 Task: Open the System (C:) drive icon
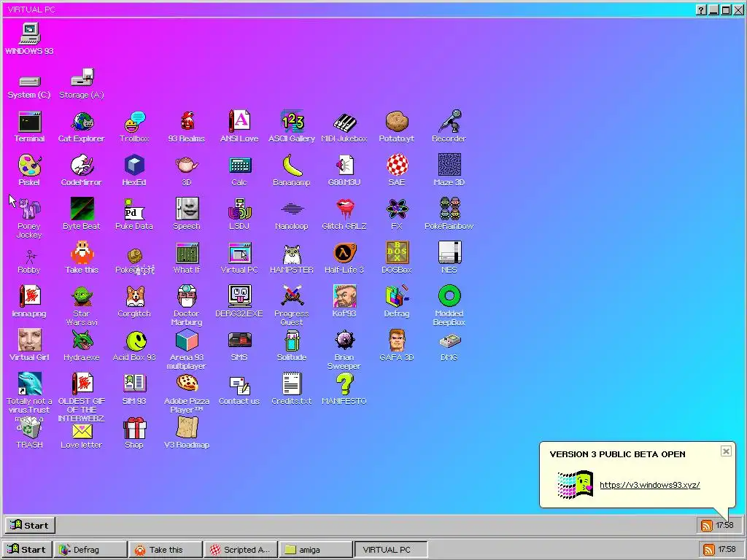[x=29, y=86]
